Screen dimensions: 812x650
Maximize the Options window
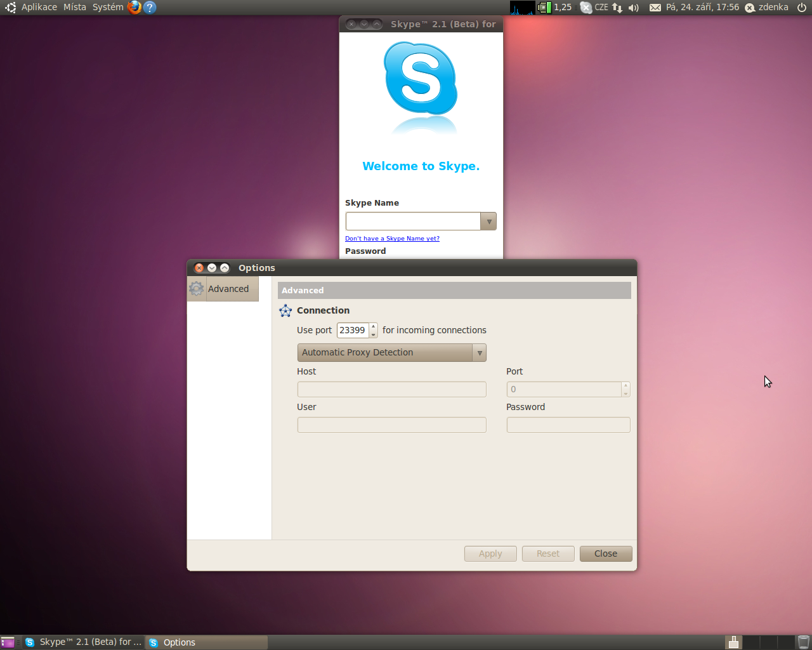click(x=225, y=268)
